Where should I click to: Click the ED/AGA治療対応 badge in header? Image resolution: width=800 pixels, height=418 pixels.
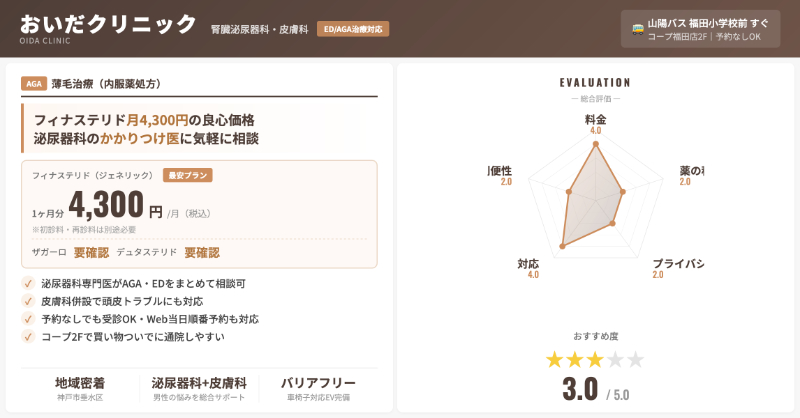tap(352, 29)
